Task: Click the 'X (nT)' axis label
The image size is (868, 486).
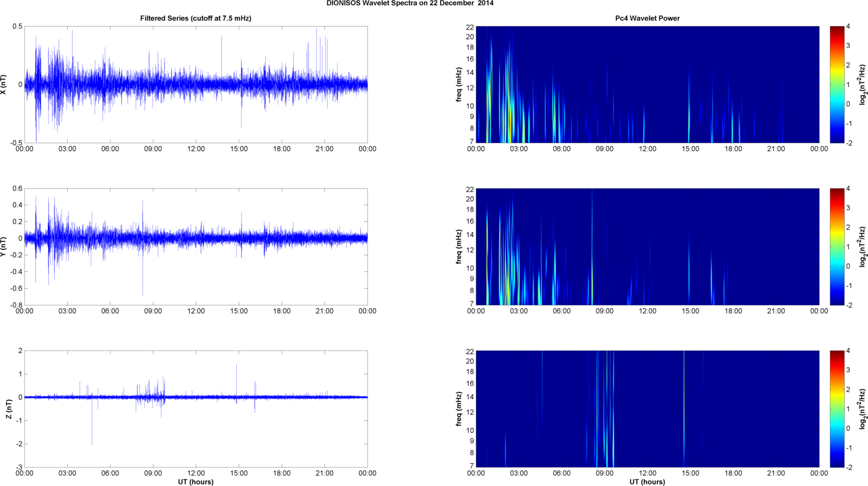Action: pyautogui.click(x=3, y=85)
